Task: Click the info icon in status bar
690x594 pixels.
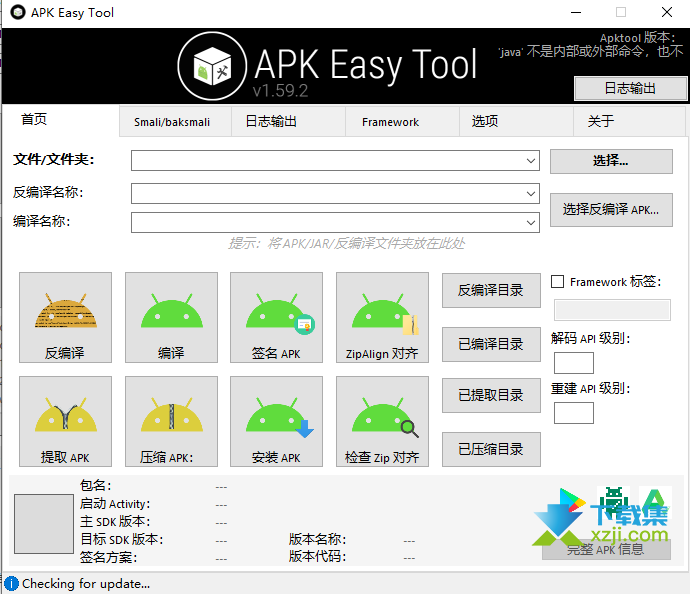Action: pos(11,583)
